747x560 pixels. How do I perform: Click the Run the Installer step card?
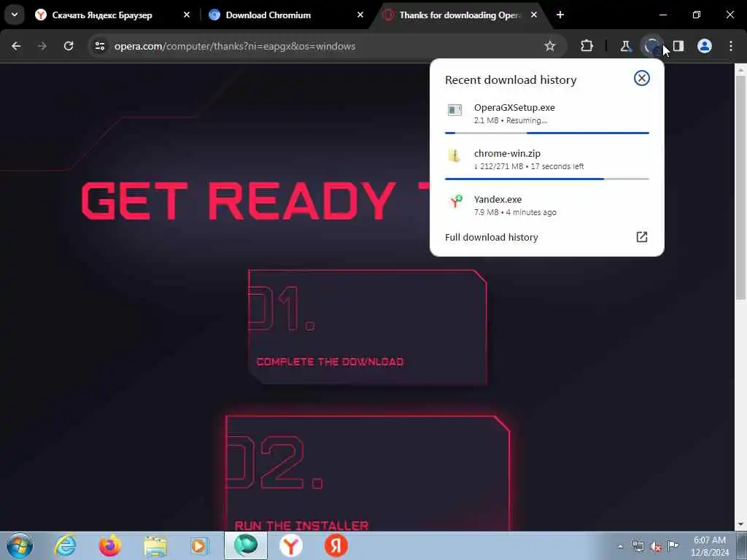pos(368,472)
